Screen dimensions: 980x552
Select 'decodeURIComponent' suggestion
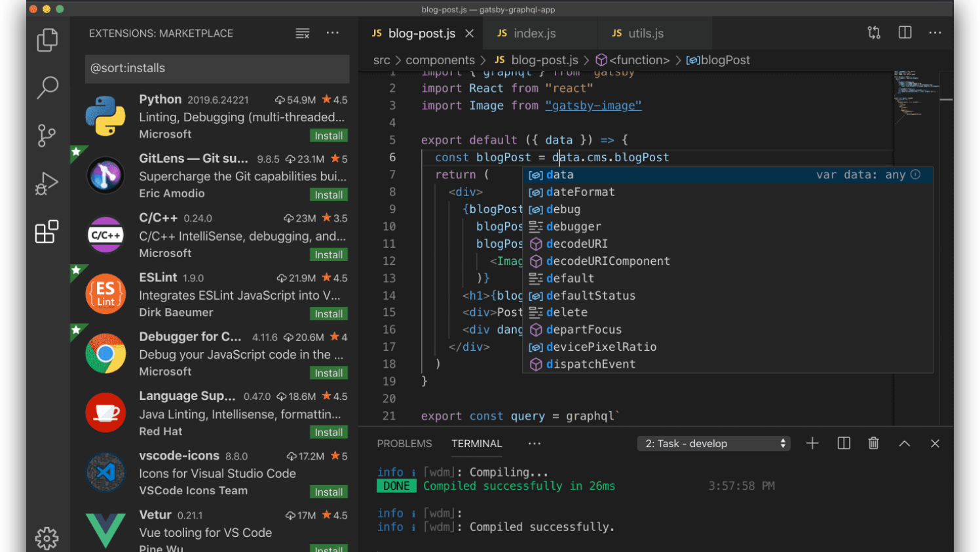pos(727,261)
